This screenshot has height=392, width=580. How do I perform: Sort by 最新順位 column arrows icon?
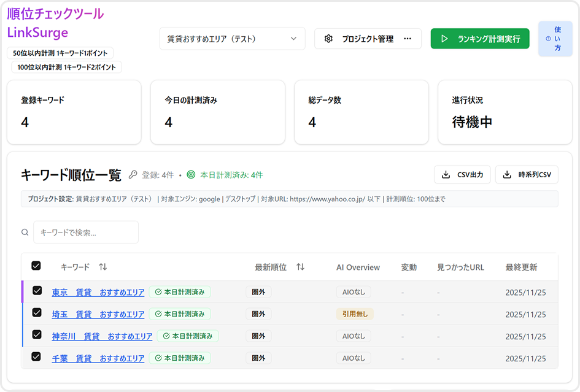(x=300, y=267)
